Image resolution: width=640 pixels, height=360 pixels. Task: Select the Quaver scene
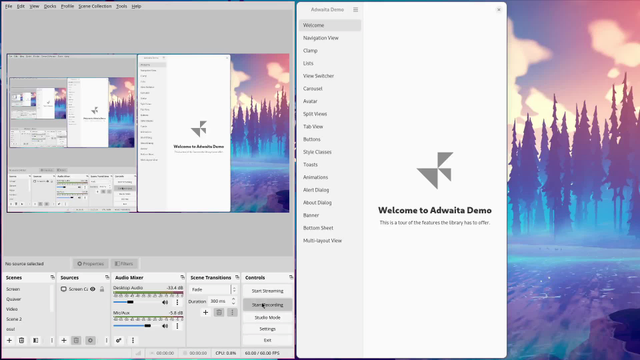[x=28, y=299]
